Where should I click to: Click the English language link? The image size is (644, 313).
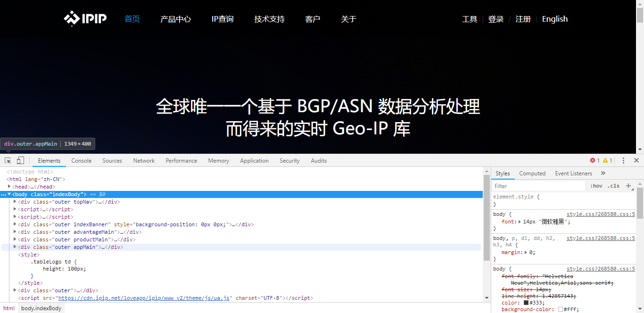click(x=554, y=19)
